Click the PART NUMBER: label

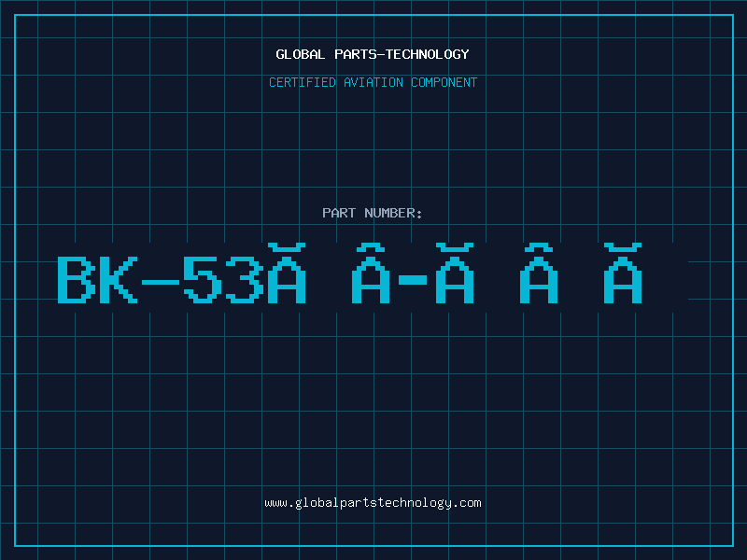coord(372,213)
